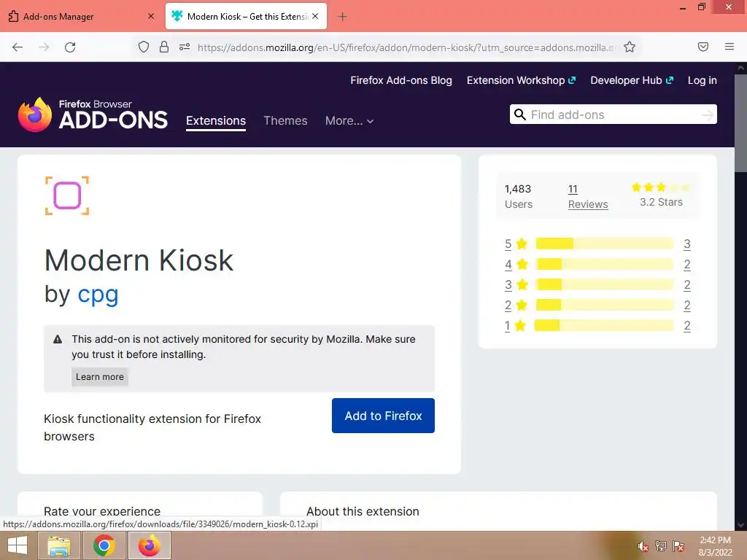Expand the More... dropdown menu

coord(349,121)
